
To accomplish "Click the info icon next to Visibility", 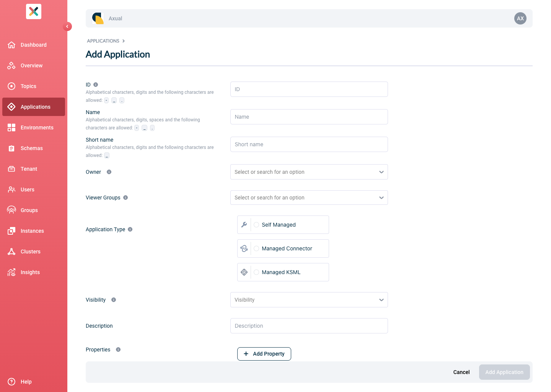I will pos(114,300).
